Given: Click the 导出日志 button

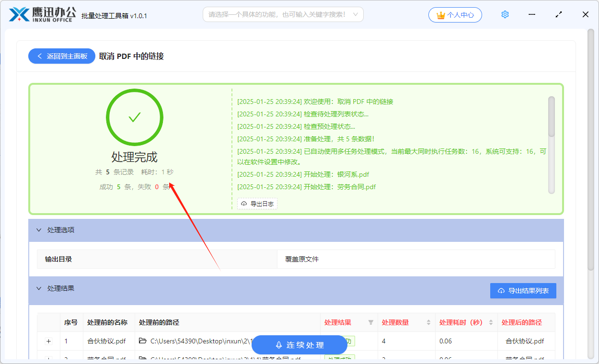Looking at the screenshot, I should tap(257, 203).
